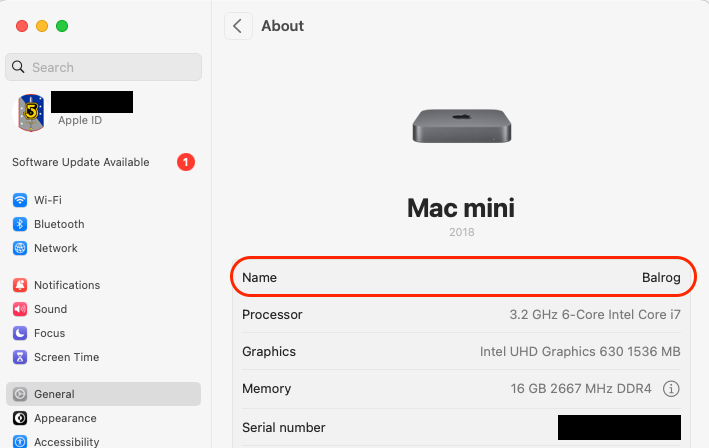The width and height of the screenshot is (709, 448).
Task: Click the red close window button
Action: pyautogui.click(x=22, y=26)
